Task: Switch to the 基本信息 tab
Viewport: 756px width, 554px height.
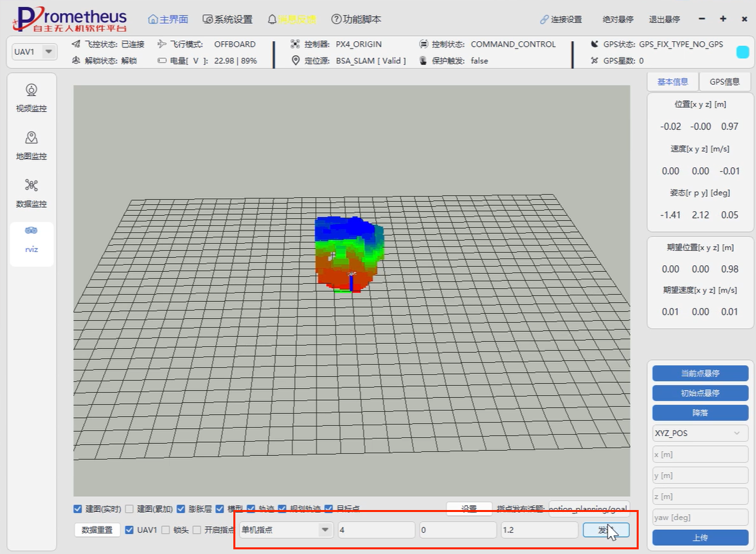Action: tap(673, 82)
